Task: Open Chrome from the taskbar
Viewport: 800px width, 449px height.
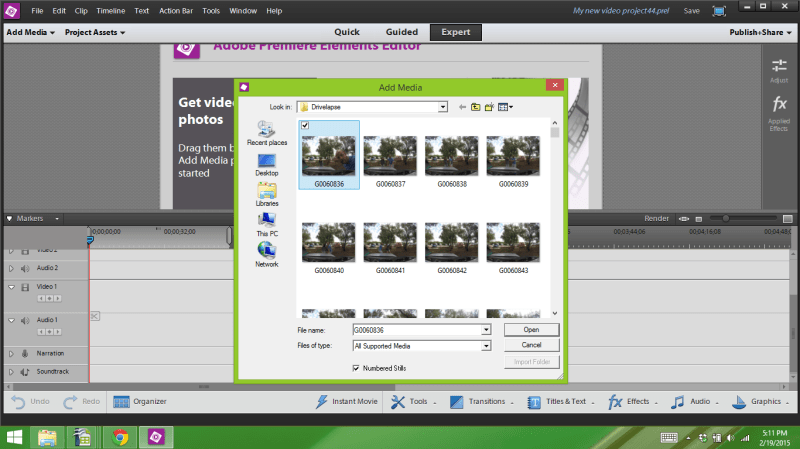Action: 120,437
